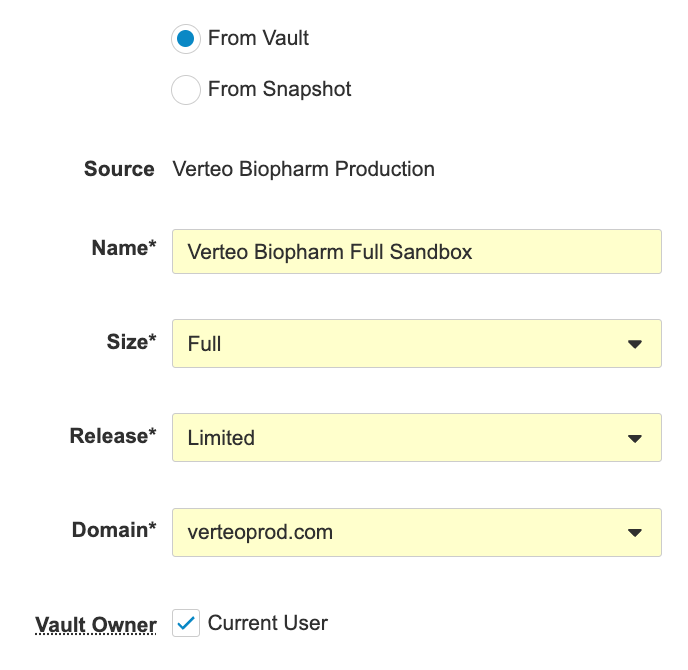This screenshot has height=670, width=688.
Task: Click the caret arrow in Release field
Action: click(634, 438)
